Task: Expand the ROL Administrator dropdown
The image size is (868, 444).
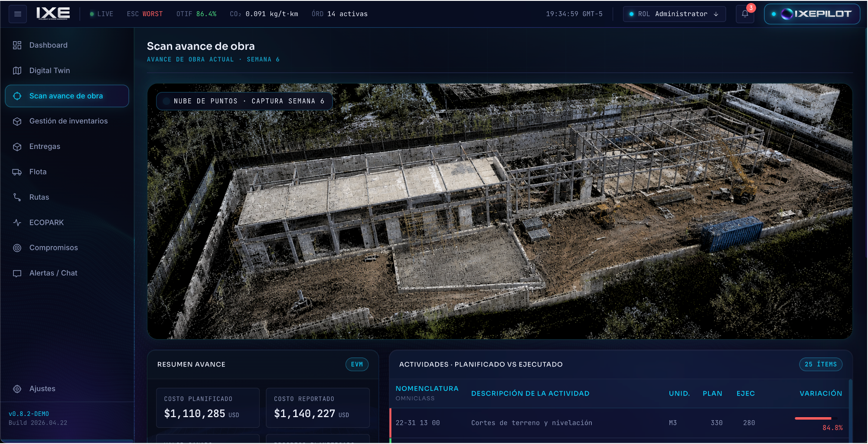Action: [x=674, y=14]
